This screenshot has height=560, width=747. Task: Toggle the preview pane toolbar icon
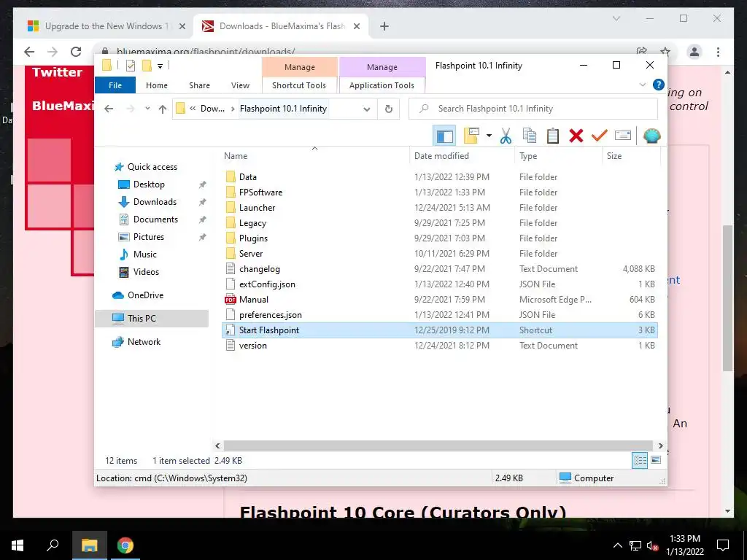(444, 136)
